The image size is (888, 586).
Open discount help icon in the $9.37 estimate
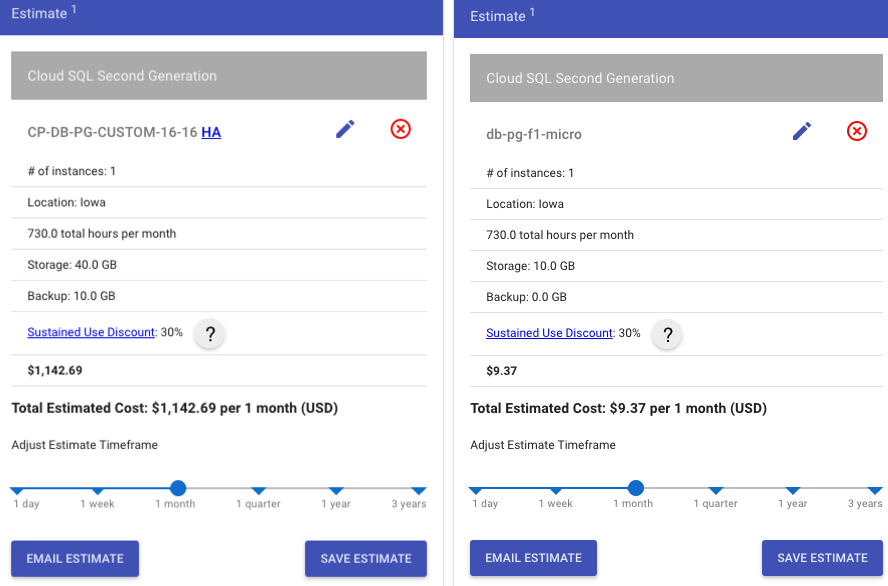(667, 335)
